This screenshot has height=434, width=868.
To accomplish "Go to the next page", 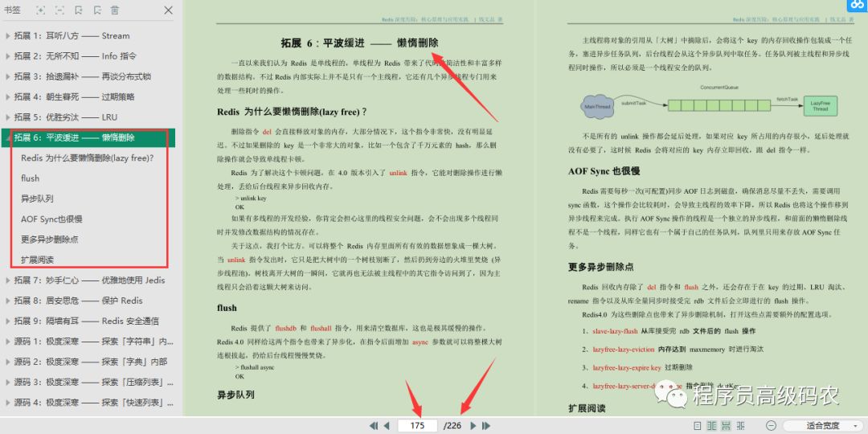I will 473,426.
